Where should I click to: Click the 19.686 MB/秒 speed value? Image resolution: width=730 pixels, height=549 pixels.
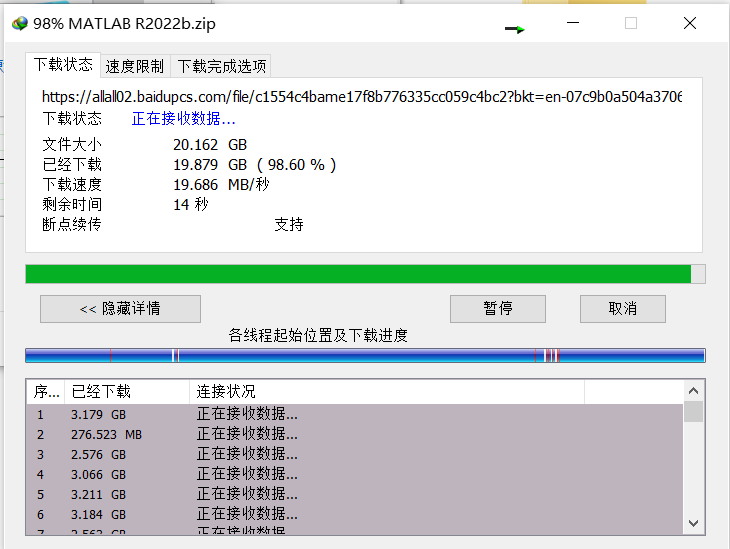(221, 185)
